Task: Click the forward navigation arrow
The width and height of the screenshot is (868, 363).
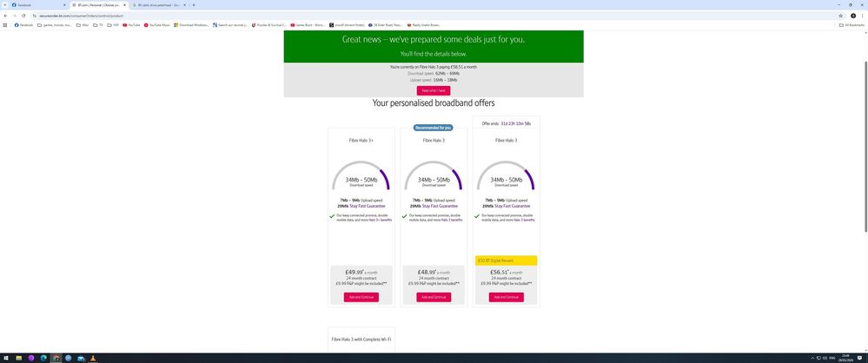Action: coord(15,16)
